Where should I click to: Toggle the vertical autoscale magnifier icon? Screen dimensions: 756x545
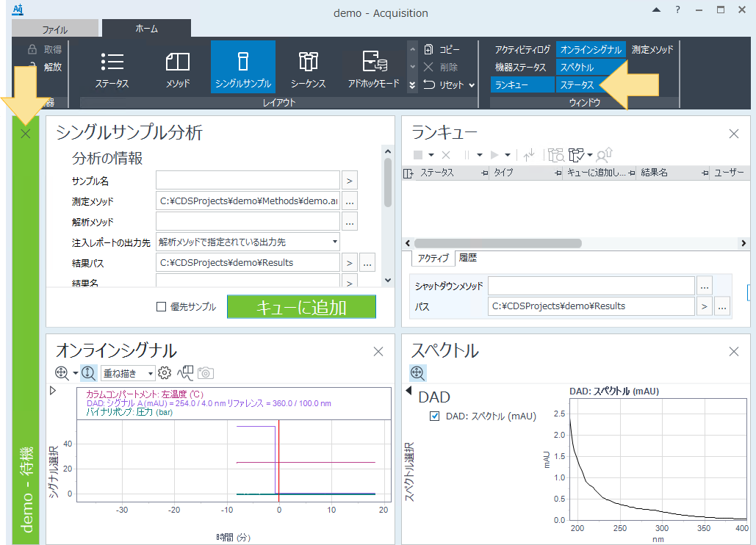(88, 373)
